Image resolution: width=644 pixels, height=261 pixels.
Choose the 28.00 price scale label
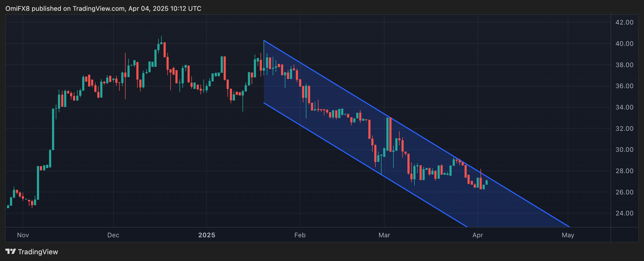coord(624,171)
